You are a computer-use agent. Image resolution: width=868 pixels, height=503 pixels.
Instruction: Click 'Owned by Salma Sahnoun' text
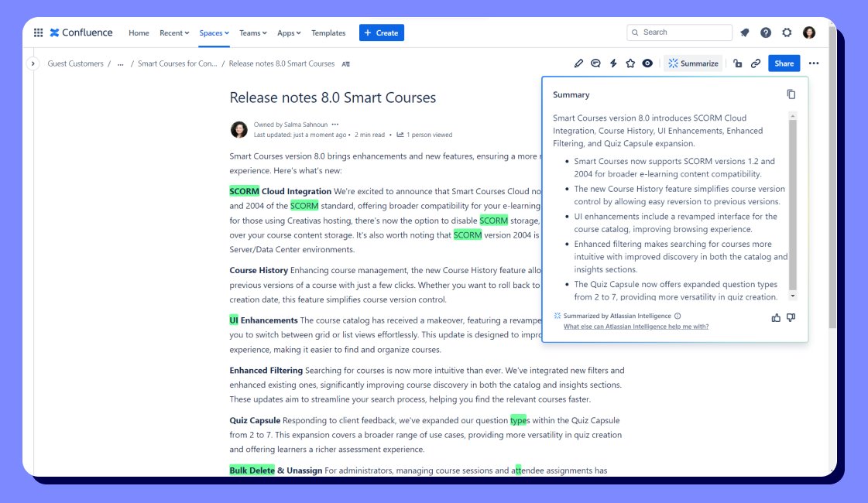tap(290, 125)
